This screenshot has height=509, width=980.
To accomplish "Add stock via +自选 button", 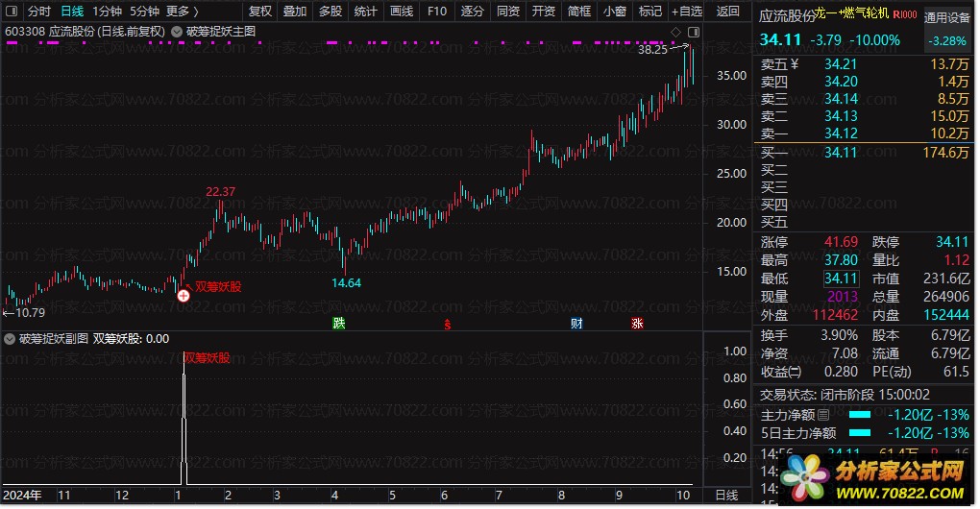I will tap(687, 12).
